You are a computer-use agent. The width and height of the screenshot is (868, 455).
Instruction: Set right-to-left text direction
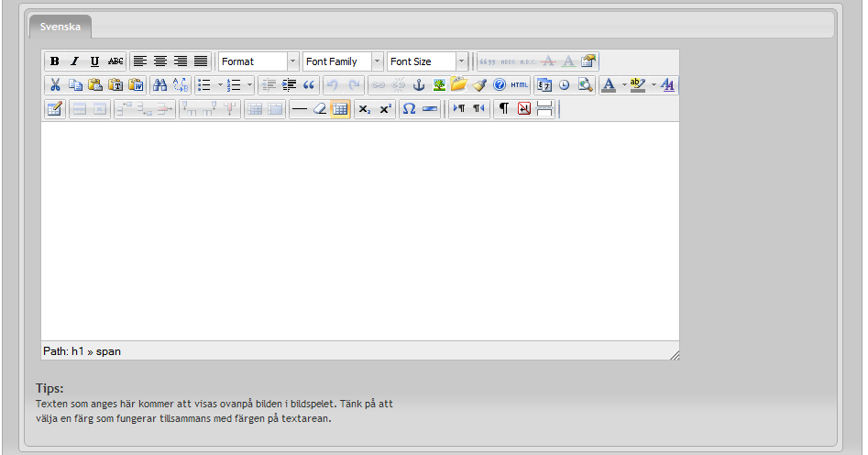coord(478,109)
